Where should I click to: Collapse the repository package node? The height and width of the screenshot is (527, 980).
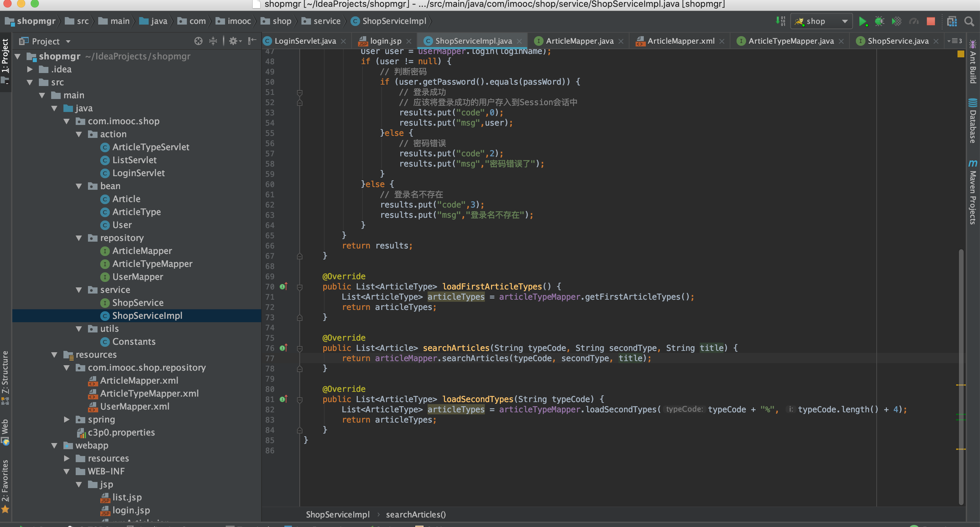click(79, 238)
